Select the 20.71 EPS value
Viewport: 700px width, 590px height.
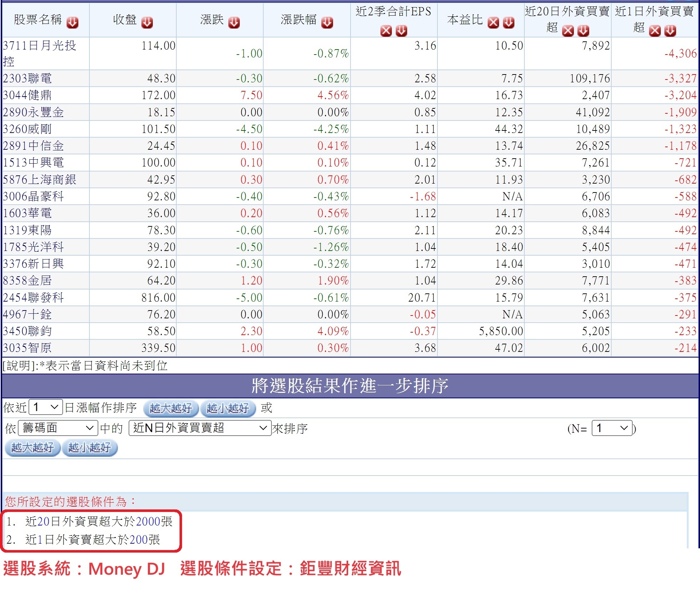[x=422, y=298]
